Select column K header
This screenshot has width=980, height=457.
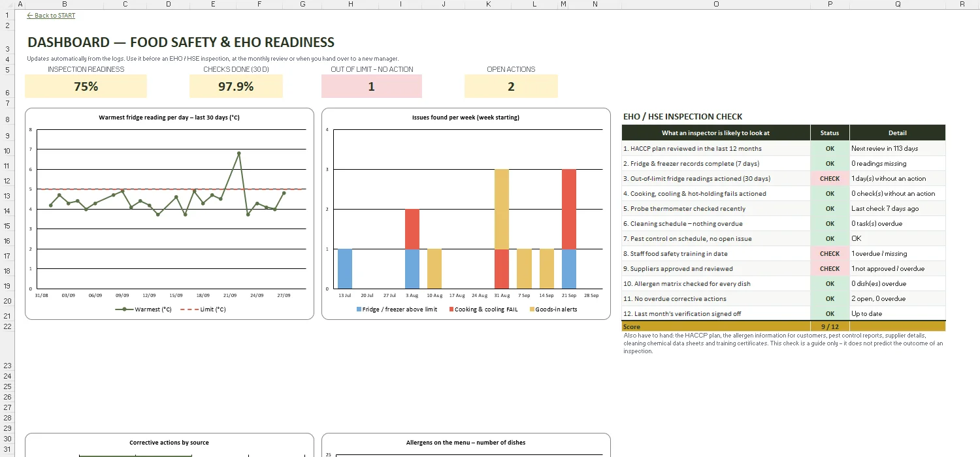[x=488, y=4]
